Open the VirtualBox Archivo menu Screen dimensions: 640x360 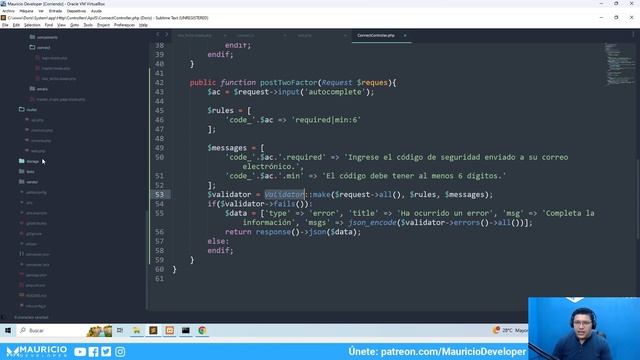pos(8,11)
